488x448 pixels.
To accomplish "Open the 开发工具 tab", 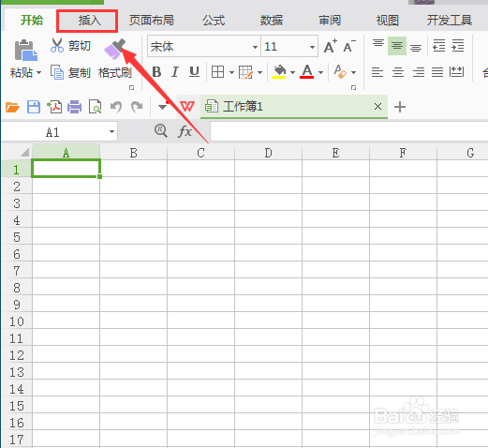I will point(450,21).
